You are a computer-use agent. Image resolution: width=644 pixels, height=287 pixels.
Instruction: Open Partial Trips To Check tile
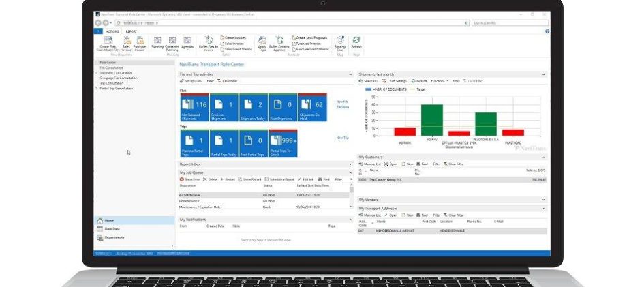pyautogui.click(x=283, y=143)
